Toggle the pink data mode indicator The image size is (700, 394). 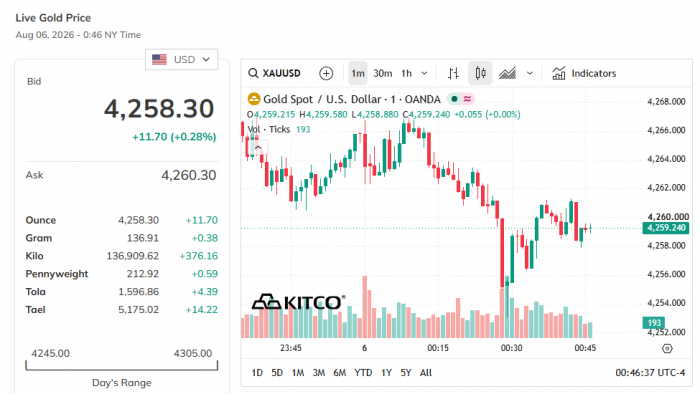coord(467,99)
